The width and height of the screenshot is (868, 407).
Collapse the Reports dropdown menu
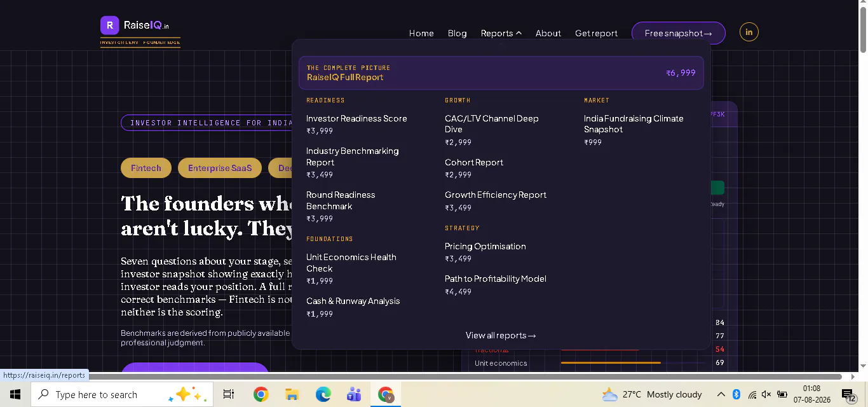coord(501,33)
